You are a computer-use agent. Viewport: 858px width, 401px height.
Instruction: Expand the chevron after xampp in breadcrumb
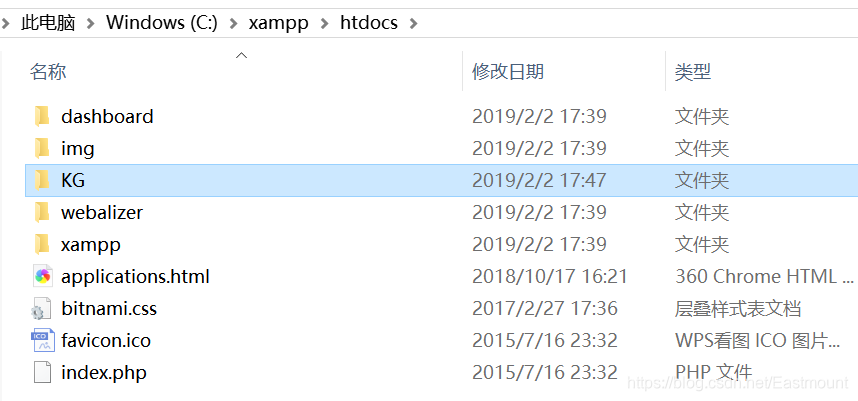(x=325, y=23)
